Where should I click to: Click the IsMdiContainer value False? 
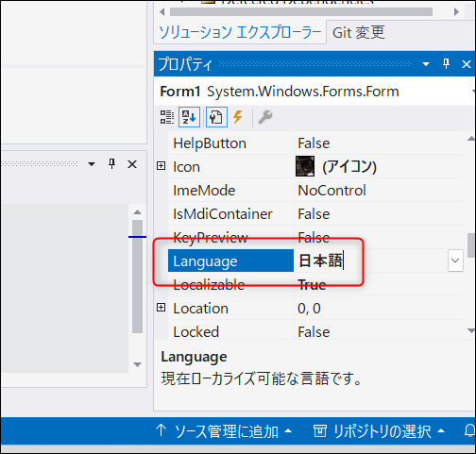click(314, 214)
